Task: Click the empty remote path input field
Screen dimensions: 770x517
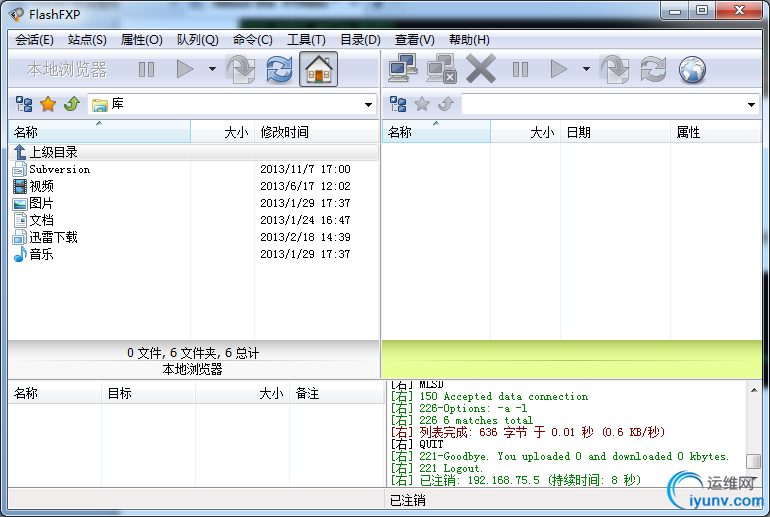Action: click(604, 104)
